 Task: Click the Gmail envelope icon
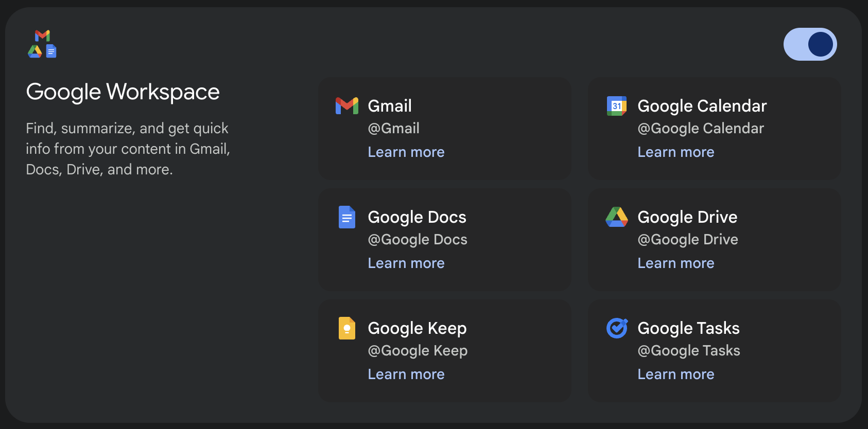pos(347,106)
